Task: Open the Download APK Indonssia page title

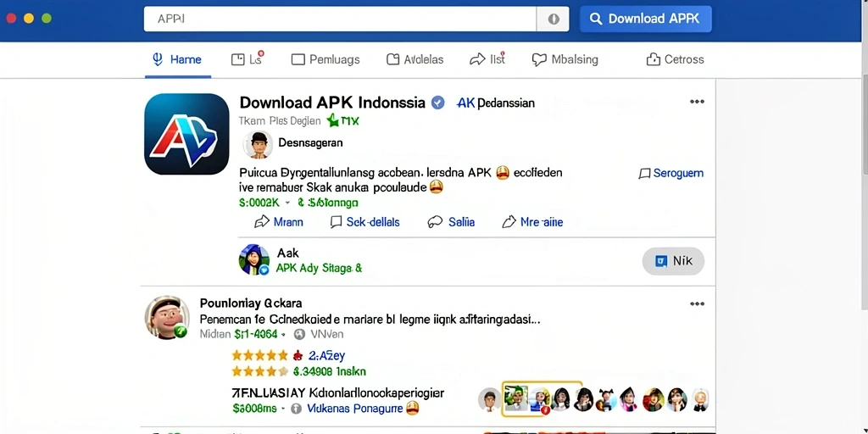Action: (x=332, y=103)
